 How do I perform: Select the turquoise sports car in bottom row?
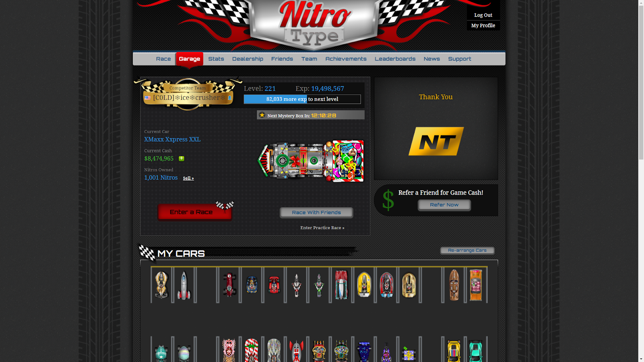click(x=475, y=351)
